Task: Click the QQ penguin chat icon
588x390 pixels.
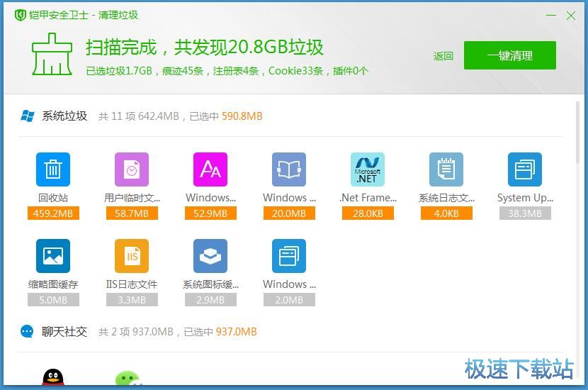Action: coord(53,379)
